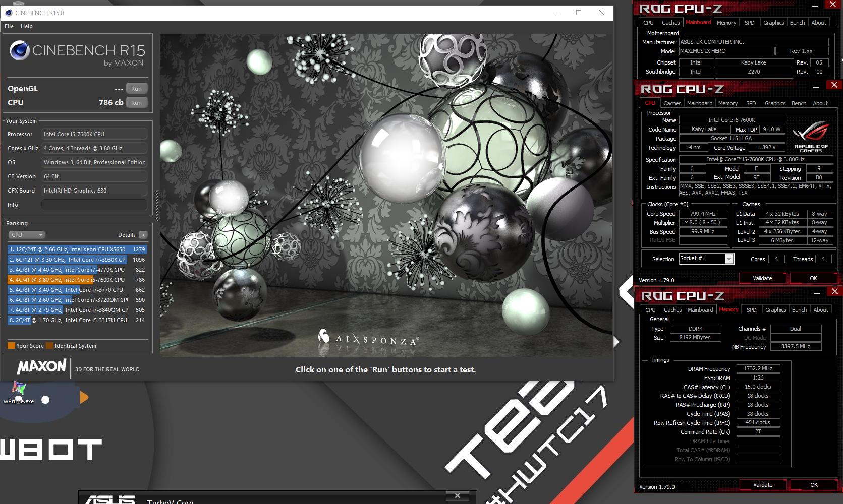Run the OpenGL benchmark test

[136, 89]
